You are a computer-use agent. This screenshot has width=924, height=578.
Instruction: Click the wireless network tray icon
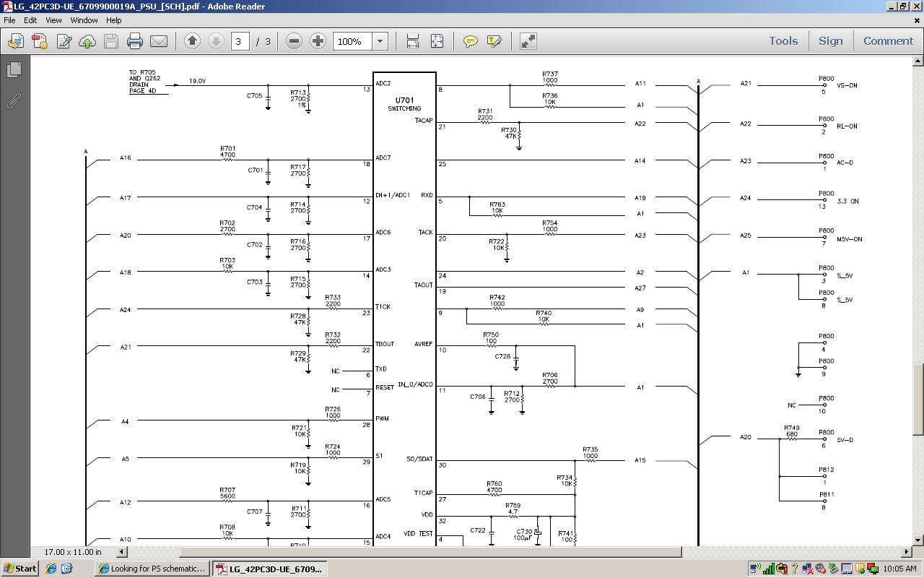[756, 569]
